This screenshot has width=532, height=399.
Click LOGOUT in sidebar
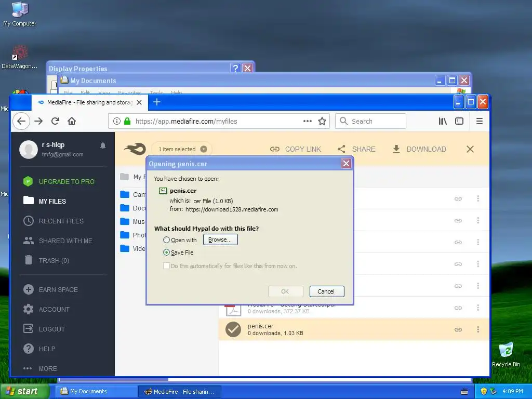(x=44, y=329)
